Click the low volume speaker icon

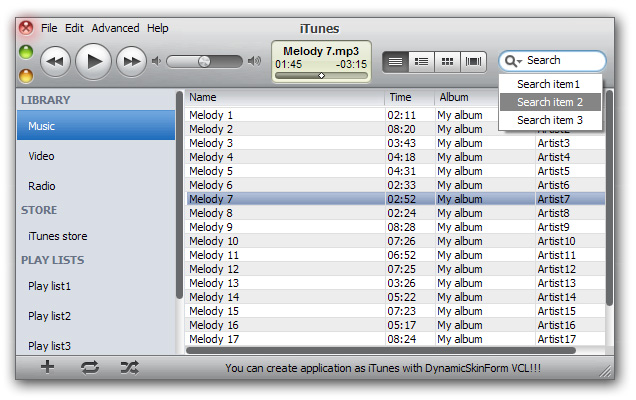(x=157, y=61)
